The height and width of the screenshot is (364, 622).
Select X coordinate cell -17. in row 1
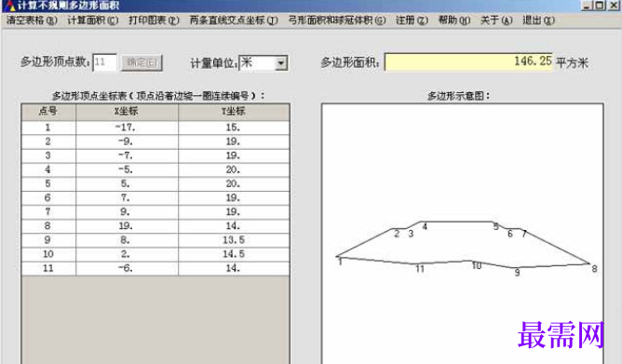tap(127, 128)
